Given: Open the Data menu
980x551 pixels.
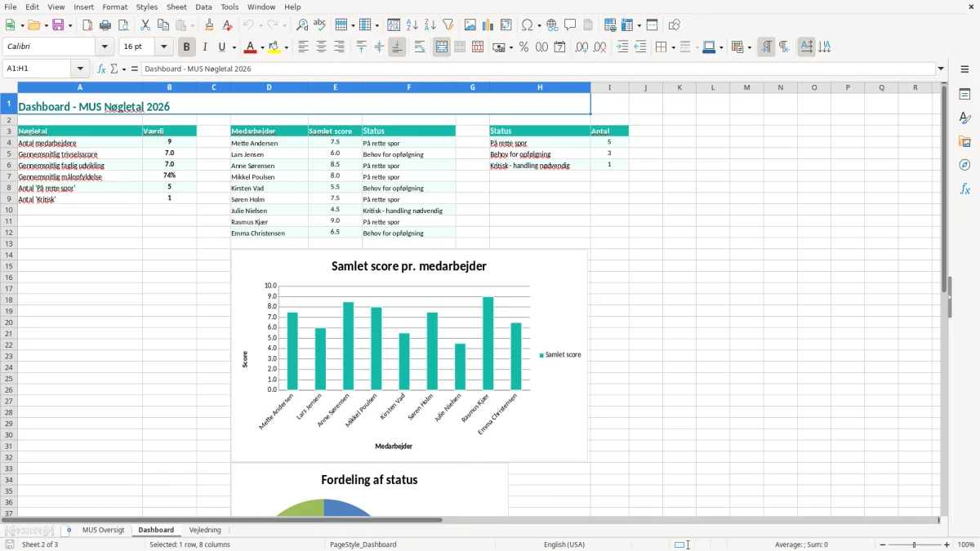Looking at the screenshot, I should click(x=203, y=7).
